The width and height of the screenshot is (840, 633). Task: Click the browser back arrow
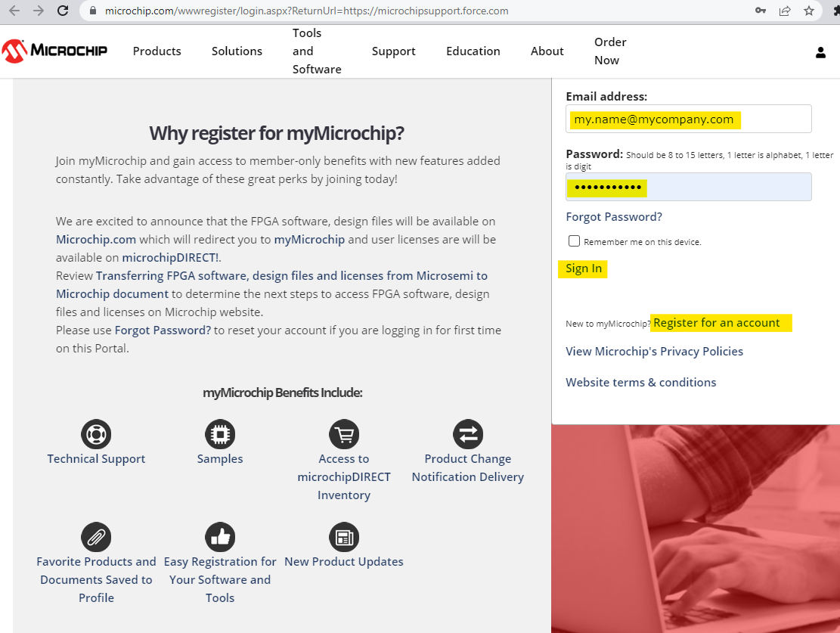pos(14,10)
